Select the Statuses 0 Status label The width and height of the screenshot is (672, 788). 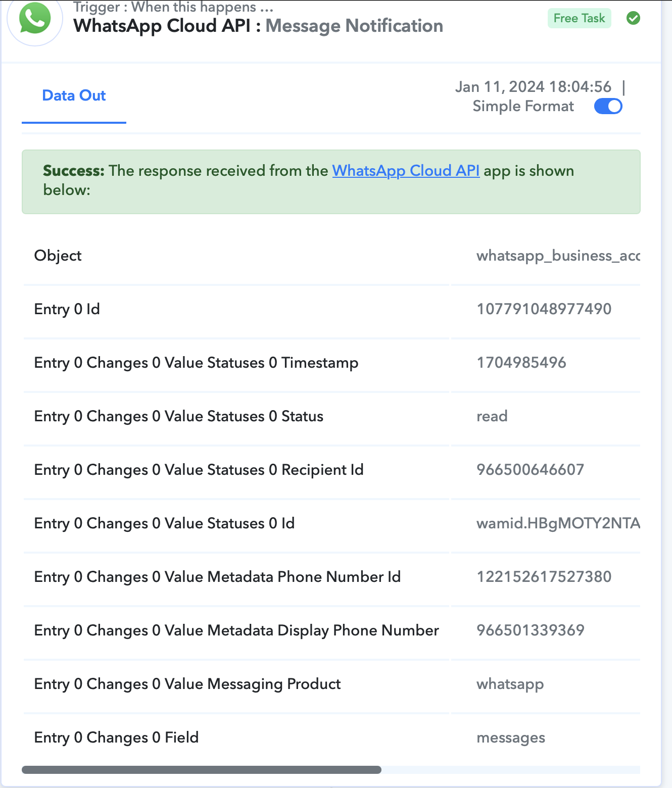tap(178, 416)
